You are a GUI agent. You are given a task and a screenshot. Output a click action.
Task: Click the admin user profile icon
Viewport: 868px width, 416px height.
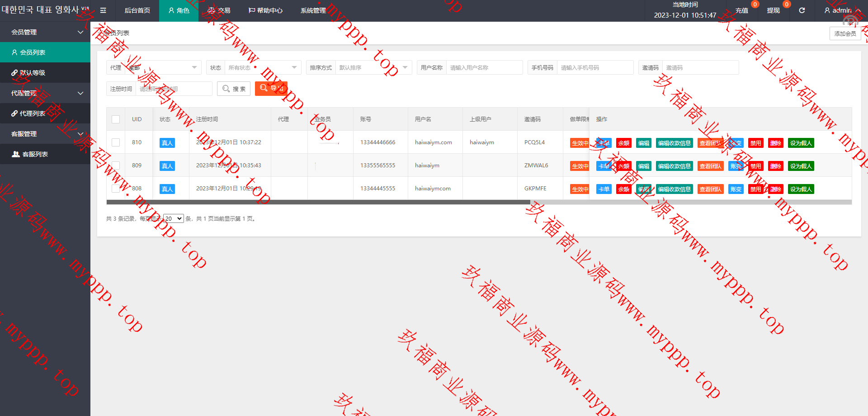tap(827, 10)
